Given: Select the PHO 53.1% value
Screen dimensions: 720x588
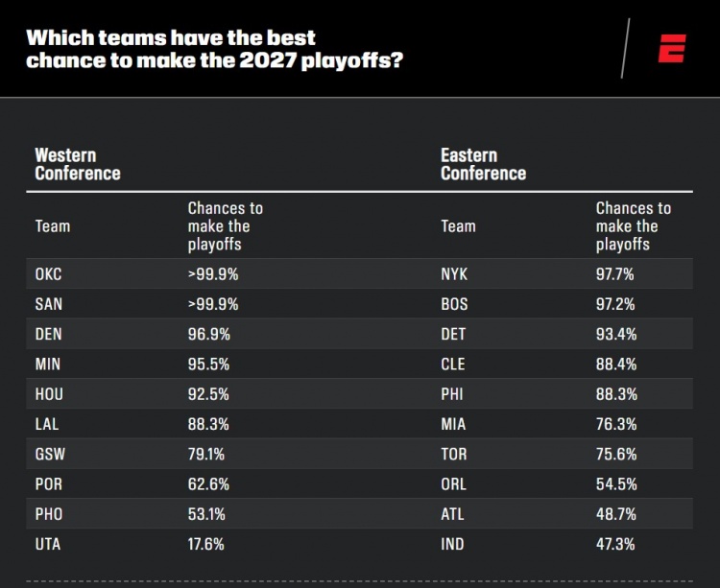Looking at the screenshot, I should point(206,514).
